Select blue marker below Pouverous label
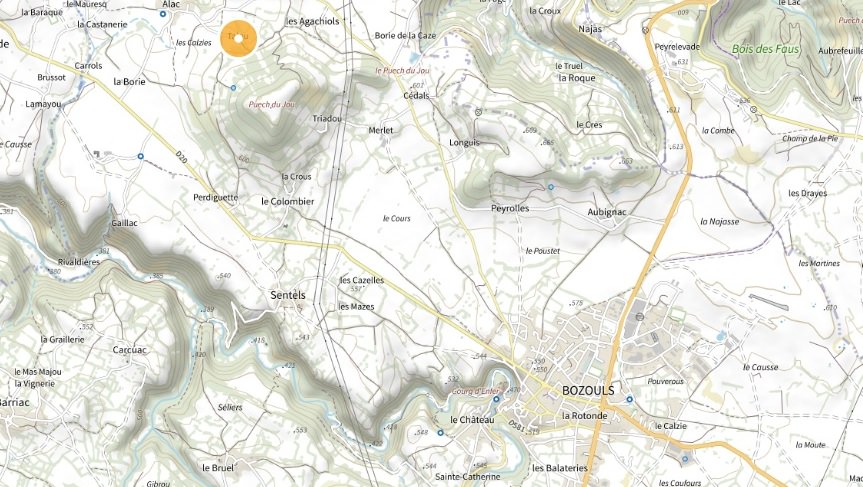 pyautogui.click(x=629, y=399)
